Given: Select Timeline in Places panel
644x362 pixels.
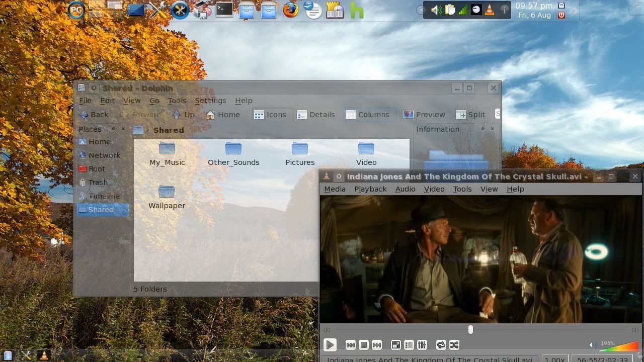Looking at the screenshot, I should [x=102, y=196].
